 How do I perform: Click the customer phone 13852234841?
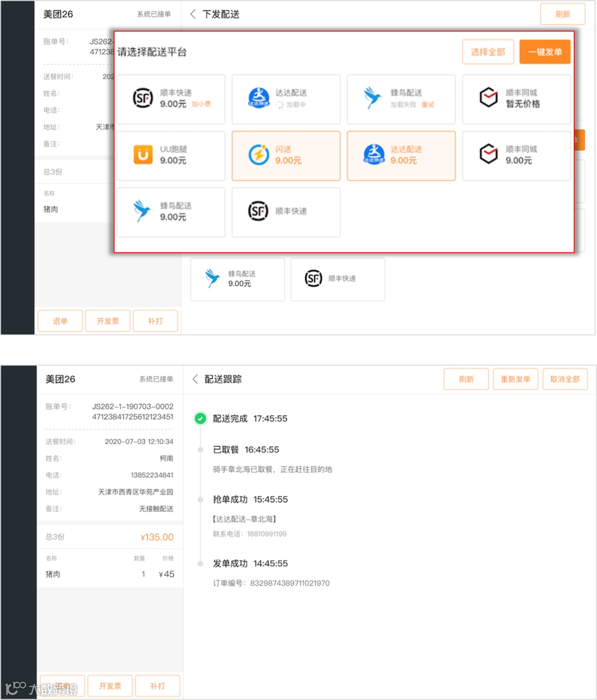(152, 476)
